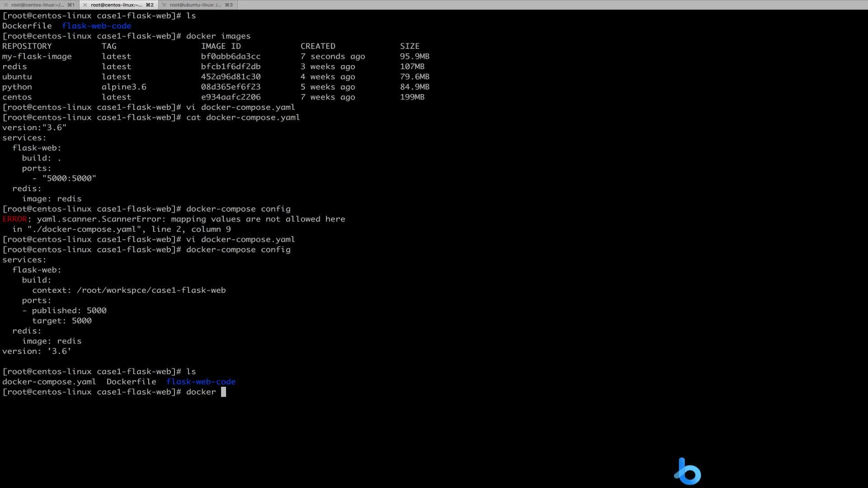Click Dockerfile in the last ls output
The height and width of the screenshot is (488, 868).
click(x=131, y=382)
